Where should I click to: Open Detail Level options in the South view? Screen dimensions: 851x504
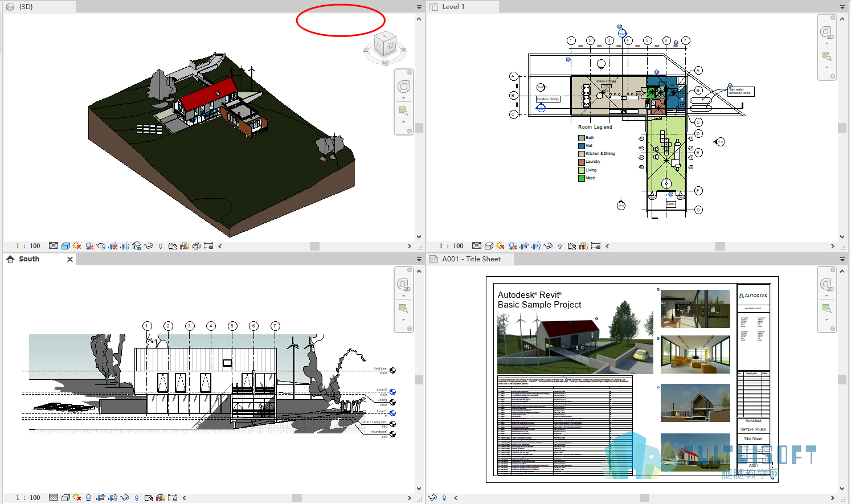(54, 498)
